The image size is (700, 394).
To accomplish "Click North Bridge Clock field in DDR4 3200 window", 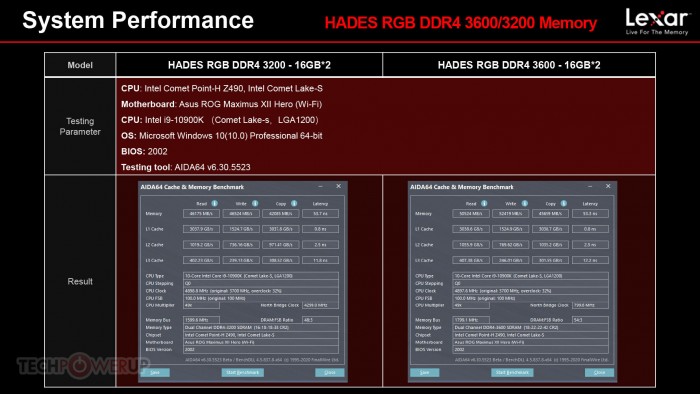I will pos(320,305).
